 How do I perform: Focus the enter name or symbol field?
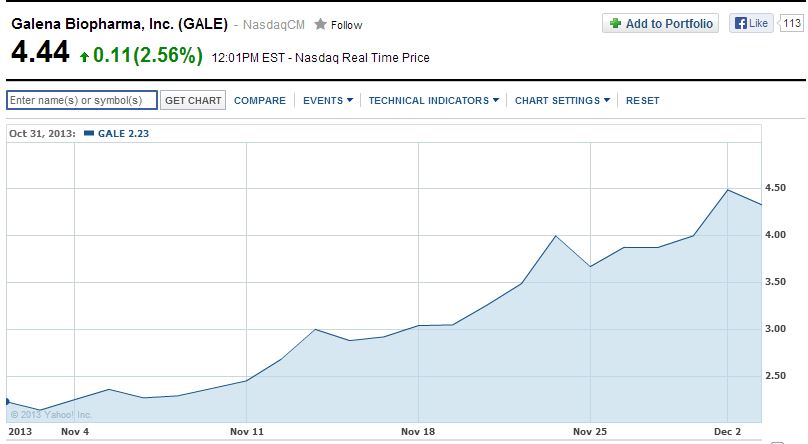pos(82,100)
